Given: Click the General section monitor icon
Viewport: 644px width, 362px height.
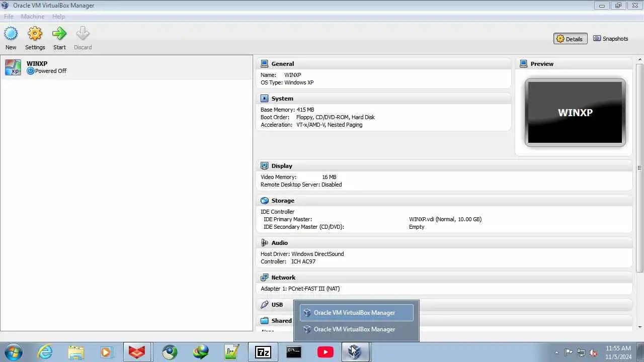Looking at the screenshot, I should 264,64.
